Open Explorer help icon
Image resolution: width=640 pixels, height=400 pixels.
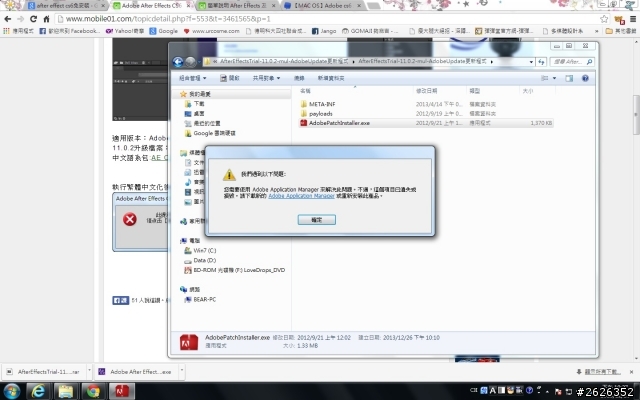585,78
